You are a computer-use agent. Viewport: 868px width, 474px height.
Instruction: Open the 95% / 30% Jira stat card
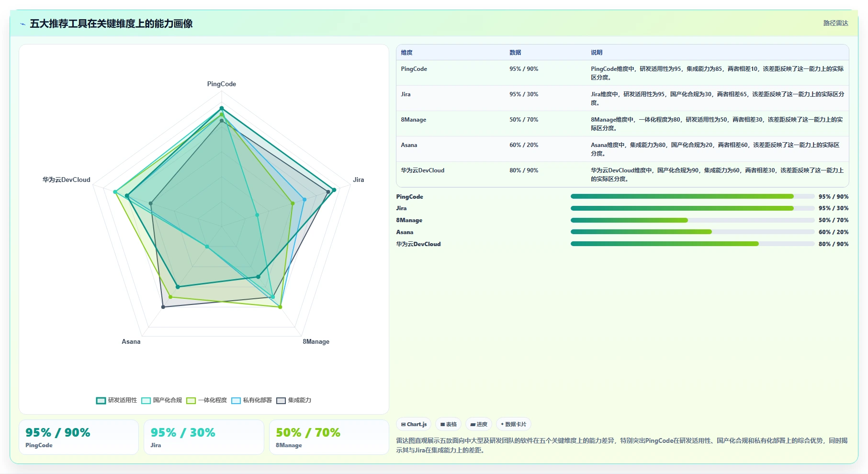[204, 437]
